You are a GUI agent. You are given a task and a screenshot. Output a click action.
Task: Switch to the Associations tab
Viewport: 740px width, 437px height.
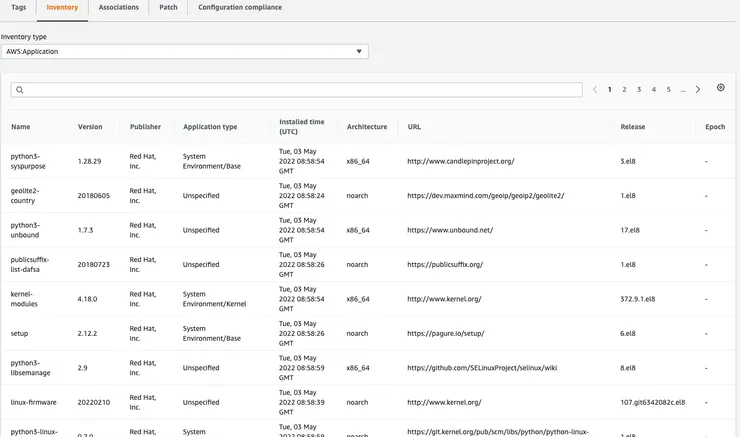[118, 8]
